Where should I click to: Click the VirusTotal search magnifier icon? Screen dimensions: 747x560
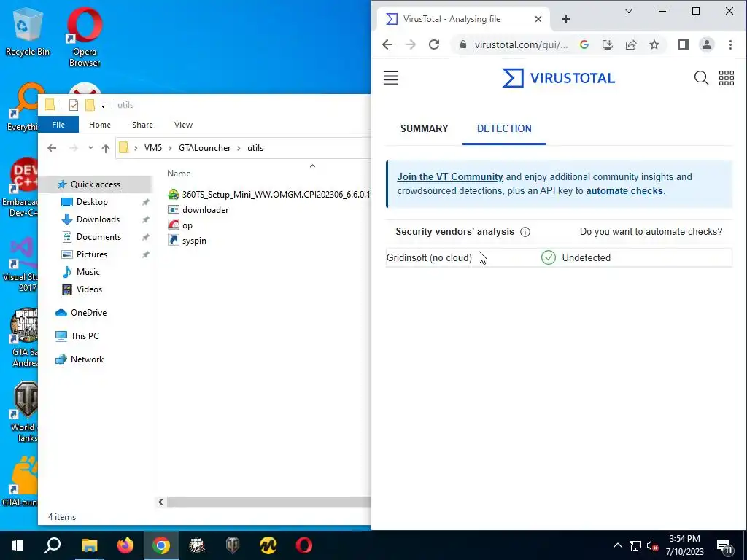(x=701, y=78)
